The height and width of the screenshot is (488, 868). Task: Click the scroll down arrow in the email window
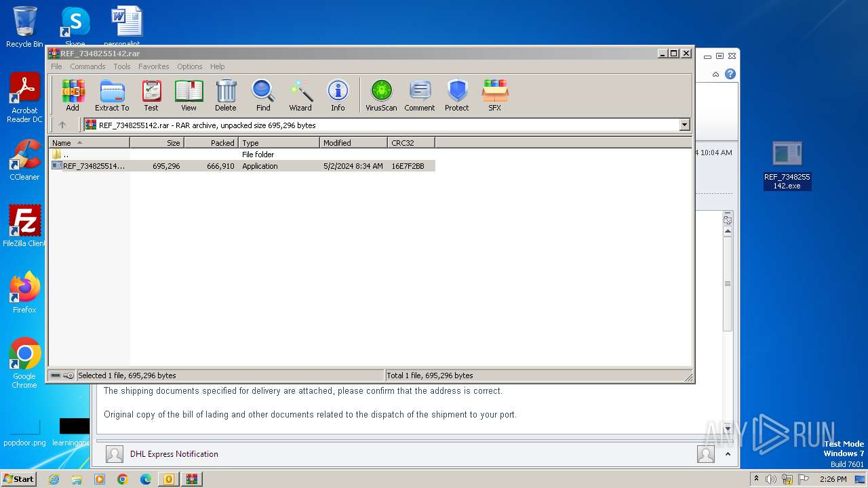728,428
